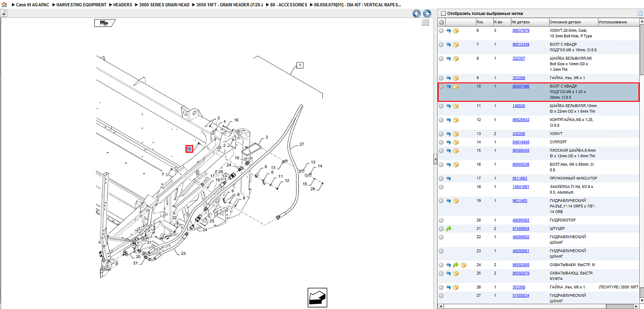Open the table layout icon above the parts list

640,13
